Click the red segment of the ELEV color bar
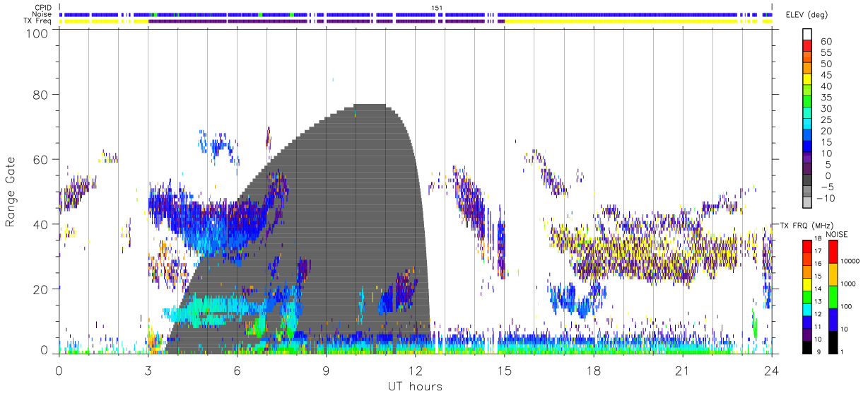The width and height of the screenshot is (868, 401). point(807,45)
